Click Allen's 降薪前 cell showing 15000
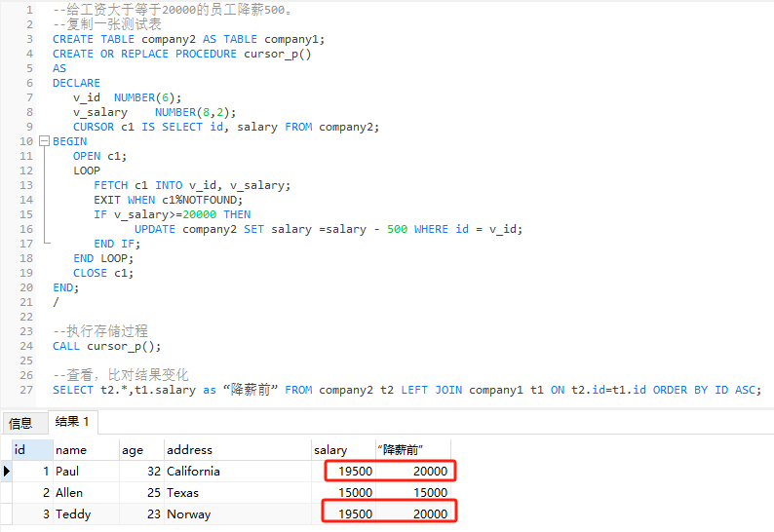The height and width of the screenshot is (532, 774). 412,492
